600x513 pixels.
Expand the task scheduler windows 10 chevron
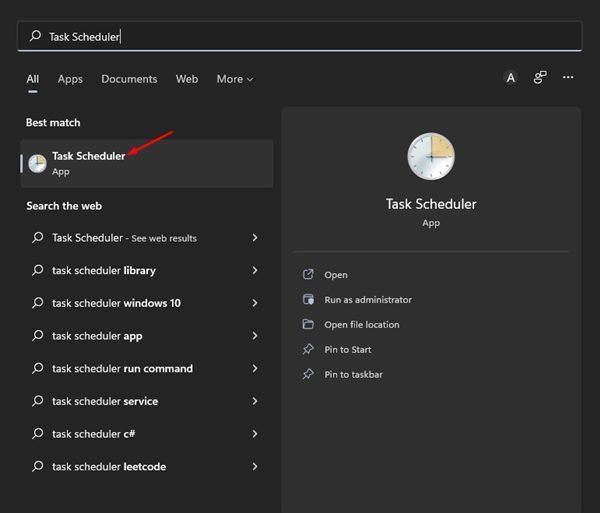255,303
